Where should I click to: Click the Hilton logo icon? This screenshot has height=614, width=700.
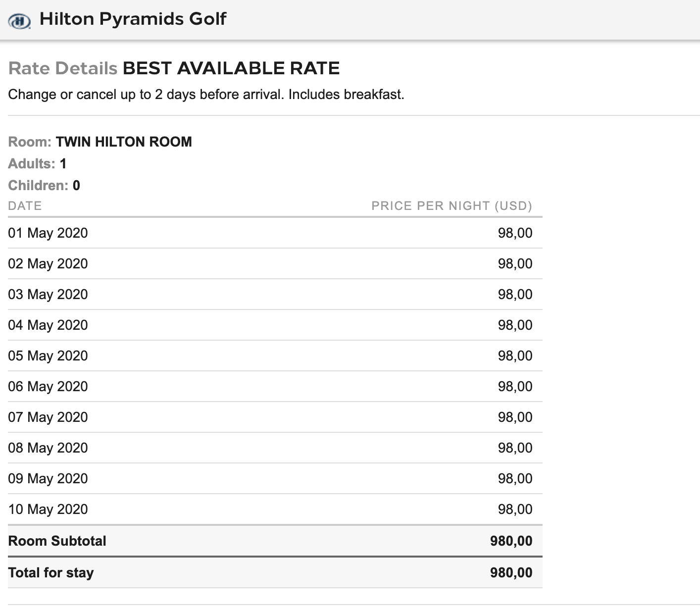[20, 20]
